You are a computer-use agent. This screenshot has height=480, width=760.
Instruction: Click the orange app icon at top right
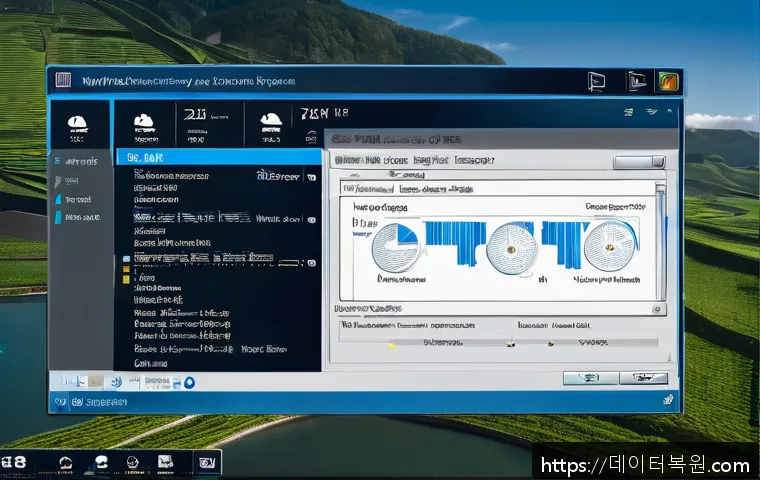(667, 82)
